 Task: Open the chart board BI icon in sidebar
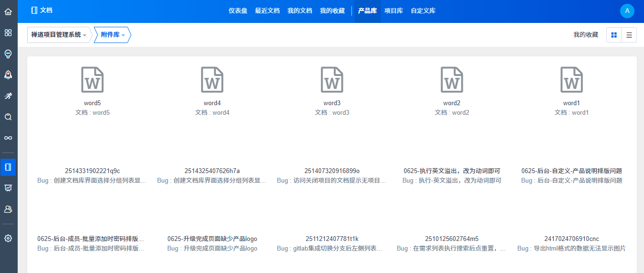coord(8,188)
